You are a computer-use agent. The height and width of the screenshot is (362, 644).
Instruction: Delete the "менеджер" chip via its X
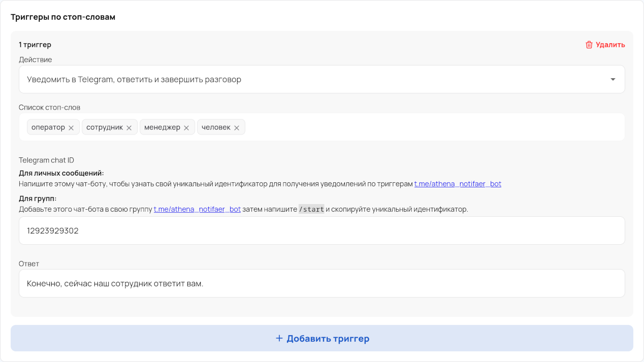(x=186, y=128)
